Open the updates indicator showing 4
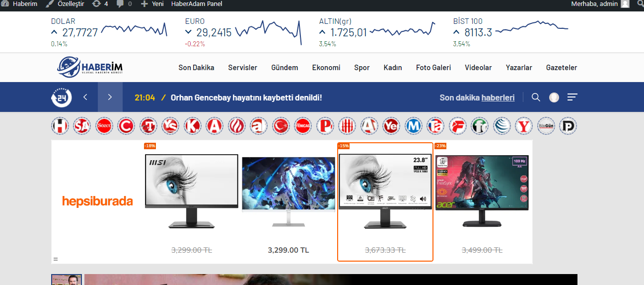This screenshot has width=644, height=285. click(100, 4)
